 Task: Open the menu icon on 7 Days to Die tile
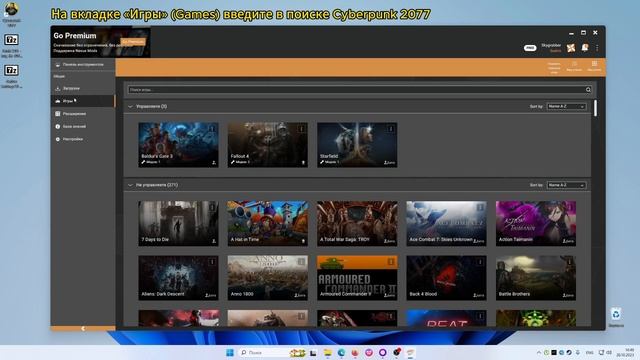coord(212,207)
